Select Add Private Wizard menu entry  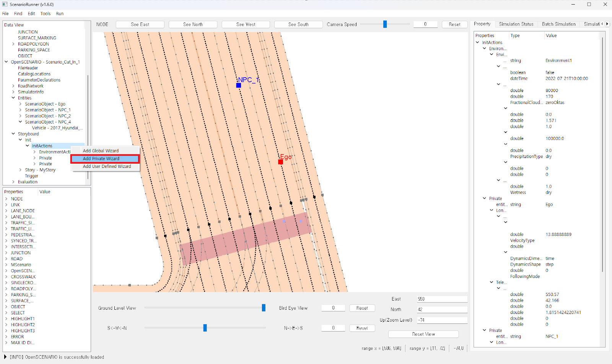click(101, 159)
